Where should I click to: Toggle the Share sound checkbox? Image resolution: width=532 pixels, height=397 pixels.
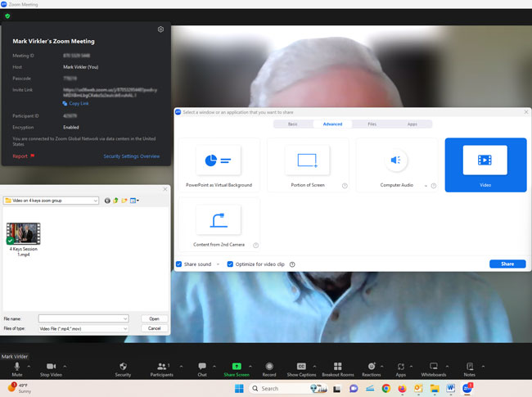[x=179, y=264]
